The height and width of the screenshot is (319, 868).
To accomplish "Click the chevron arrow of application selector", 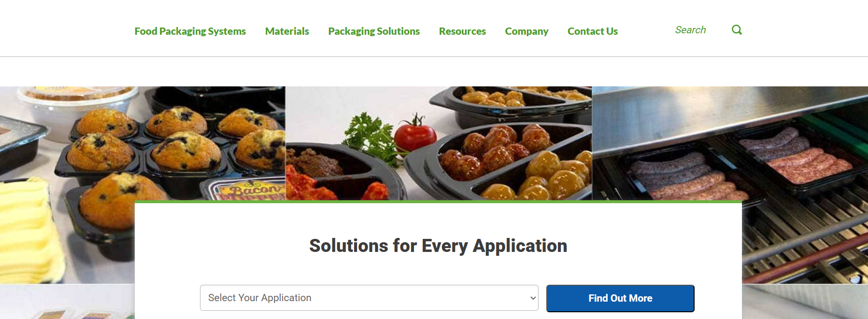I will pyautogui.click(x=533, y=298).
